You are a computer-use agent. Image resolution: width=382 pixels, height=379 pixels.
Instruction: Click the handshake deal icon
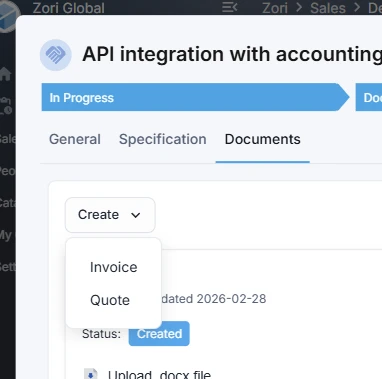point(56,55)
